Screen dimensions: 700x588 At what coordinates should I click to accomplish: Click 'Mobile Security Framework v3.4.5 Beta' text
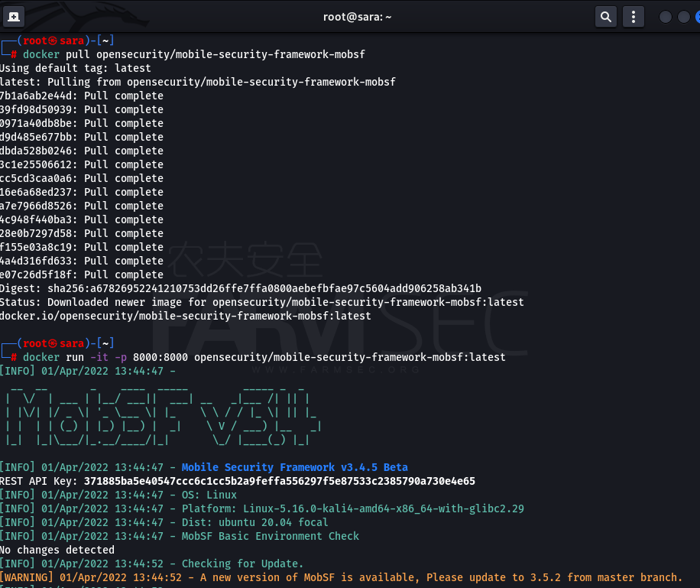[x=295, y=467]
